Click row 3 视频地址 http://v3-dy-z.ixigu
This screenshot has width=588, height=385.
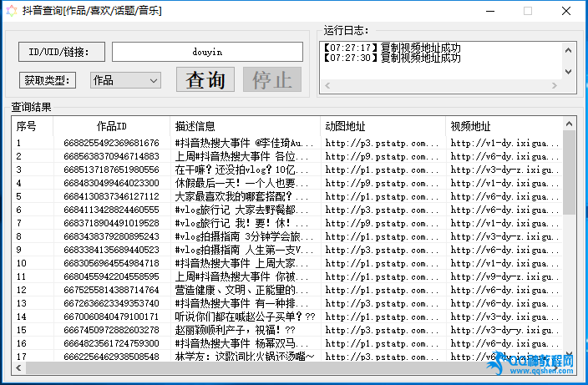(504, 170)
